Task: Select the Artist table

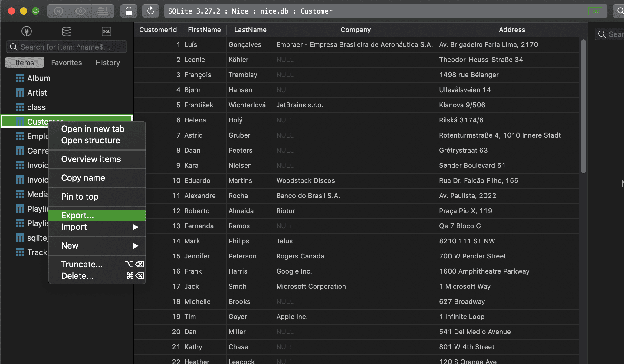Action: [67, 93]
